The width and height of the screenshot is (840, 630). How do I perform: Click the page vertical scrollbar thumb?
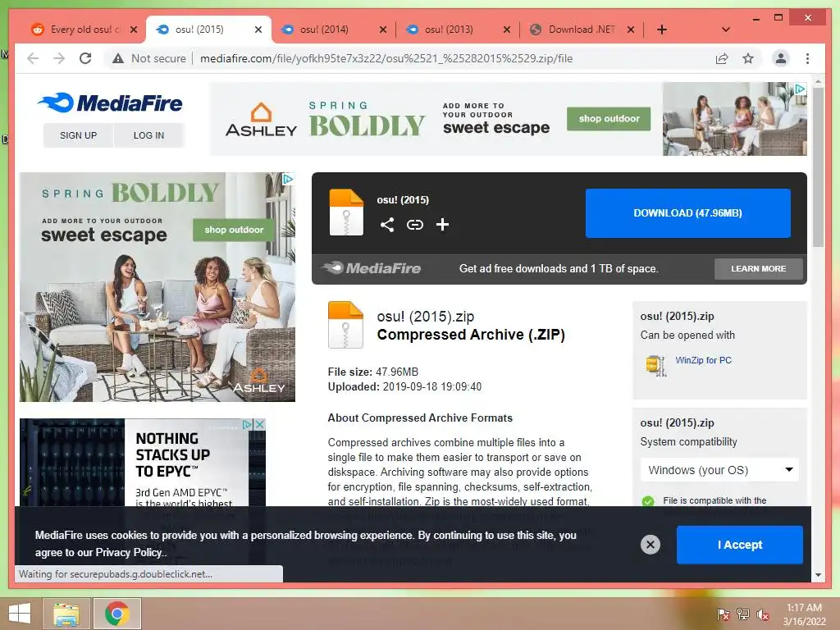818,167
